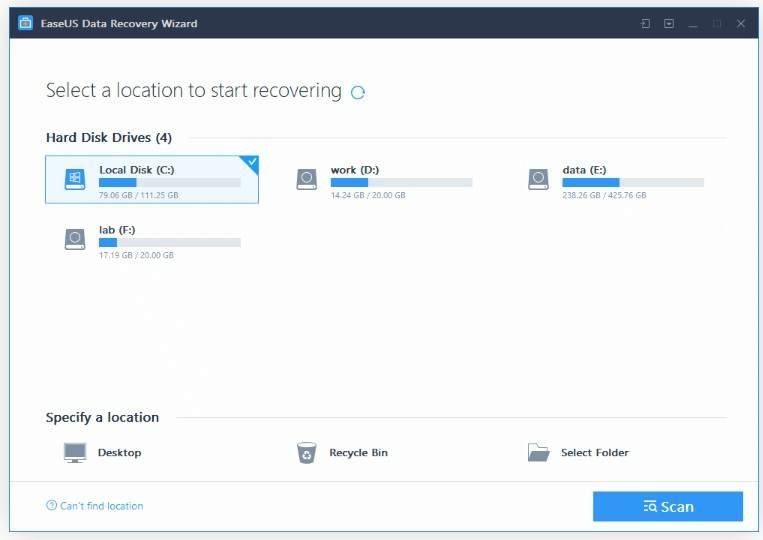Click the help question mark icon
The image size is (763, 540).
tap(51, 505)
